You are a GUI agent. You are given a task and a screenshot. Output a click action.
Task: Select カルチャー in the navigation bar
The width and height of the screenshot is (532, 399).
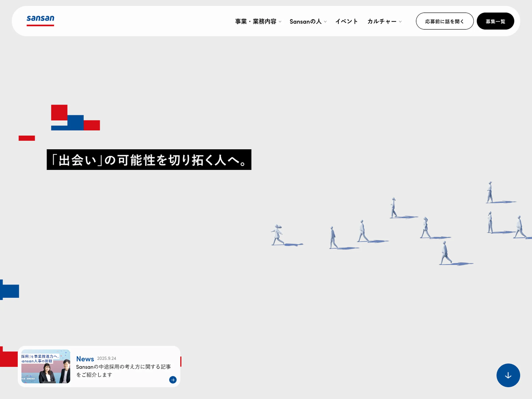pos(382,22)
